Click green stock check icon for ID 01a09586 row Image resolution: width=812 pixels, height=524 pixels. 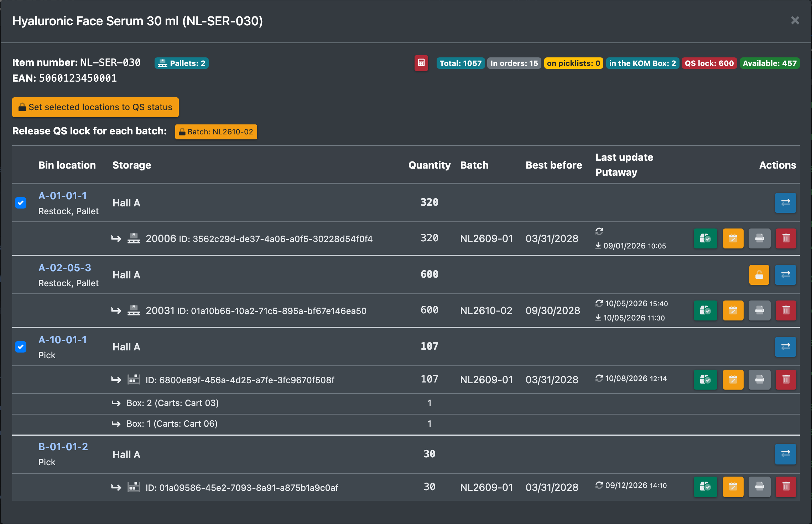tap(705, 487)
